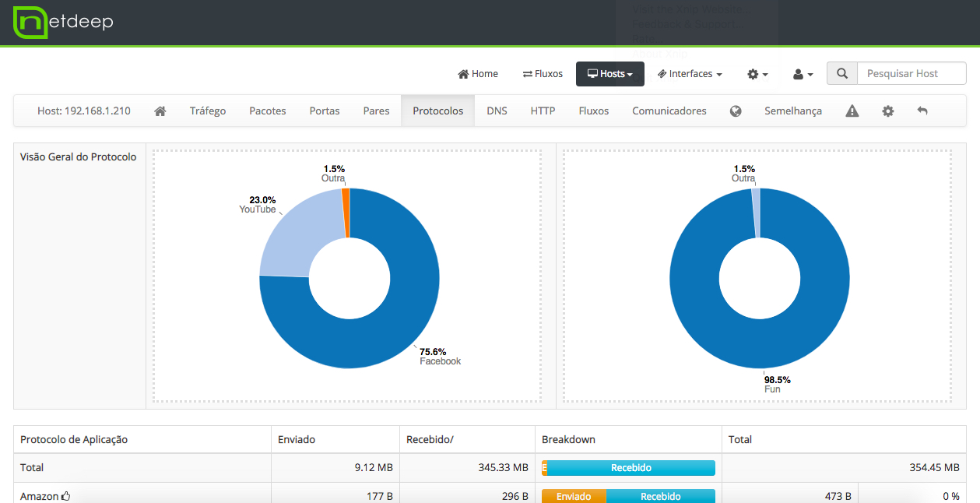Click thumbs-up icon next to Amazon
980x503 pixels.
(x=66, y=496)
